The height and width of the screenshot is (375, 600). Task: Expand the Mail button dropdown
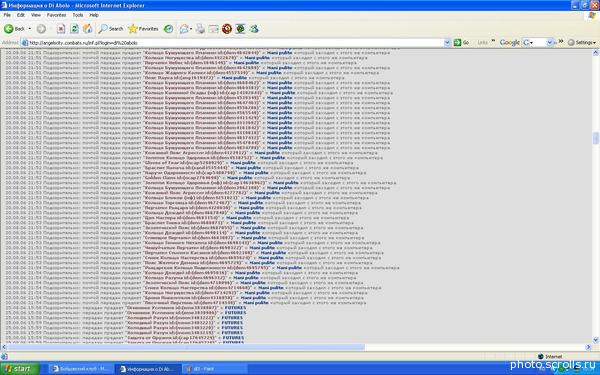tap(191, 29)
